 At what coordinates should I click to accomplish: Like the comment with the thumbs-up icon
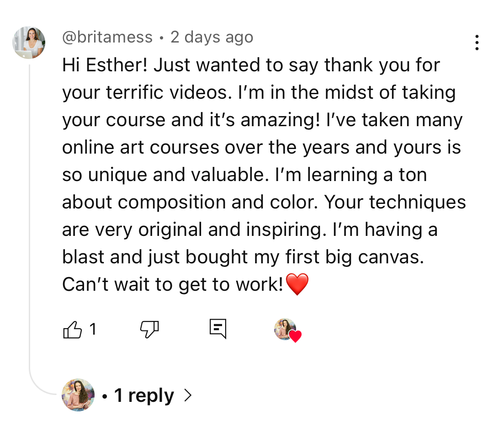[x=72, y=329]
